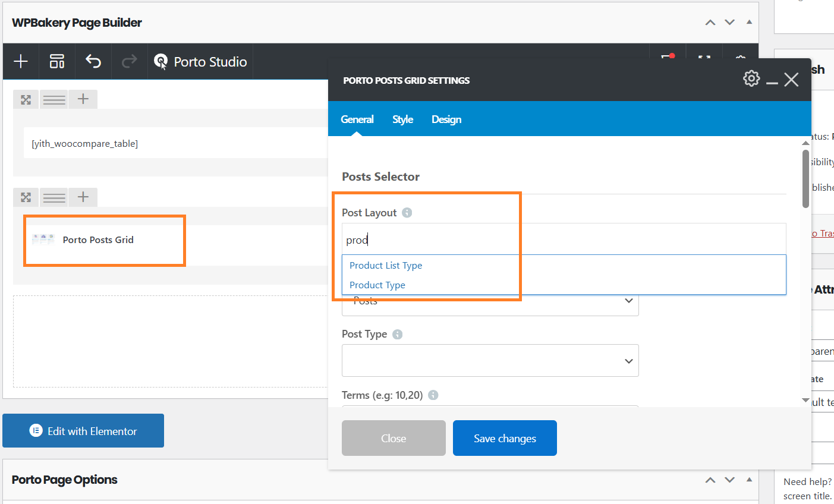Open settings gear in Porto Posts Grid dialog

(x=751, y=78)
